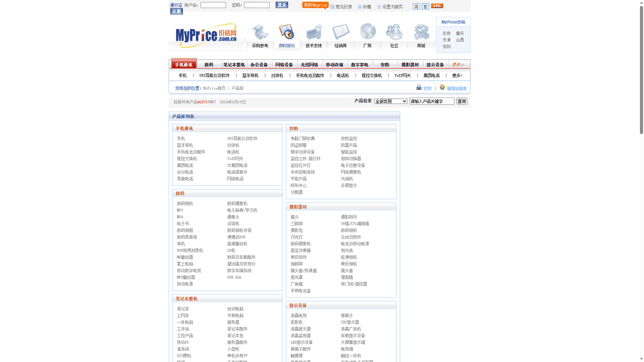Click the 查询 search button

[x=462, y=101]
